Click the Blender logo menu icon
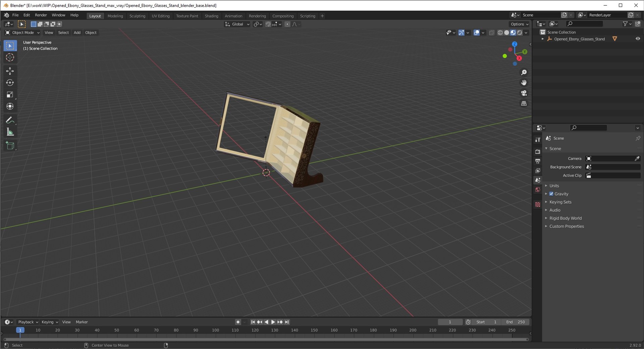Viewport: 644px width, 349px height. 6,15
